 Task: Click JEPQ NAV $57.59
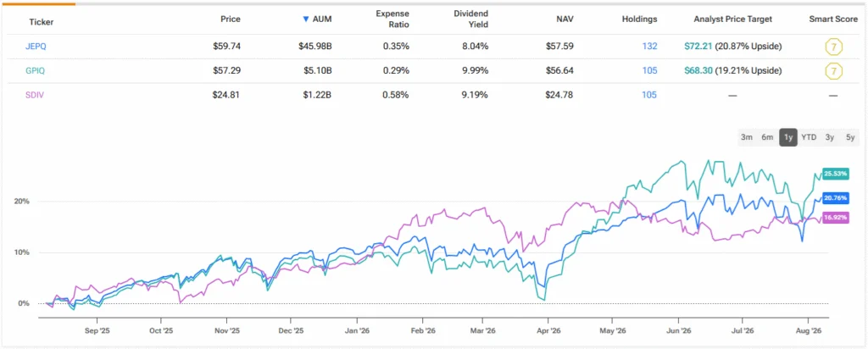click(x=560, y=47)
